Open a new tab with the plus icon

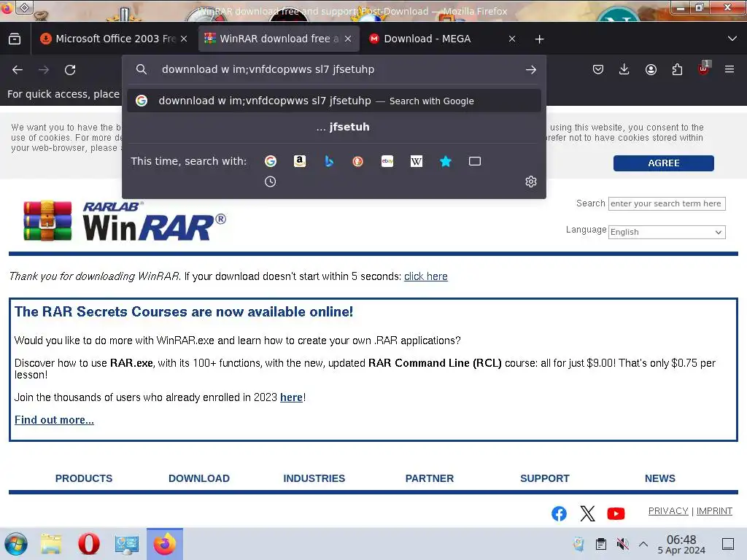tap(539, 39)
